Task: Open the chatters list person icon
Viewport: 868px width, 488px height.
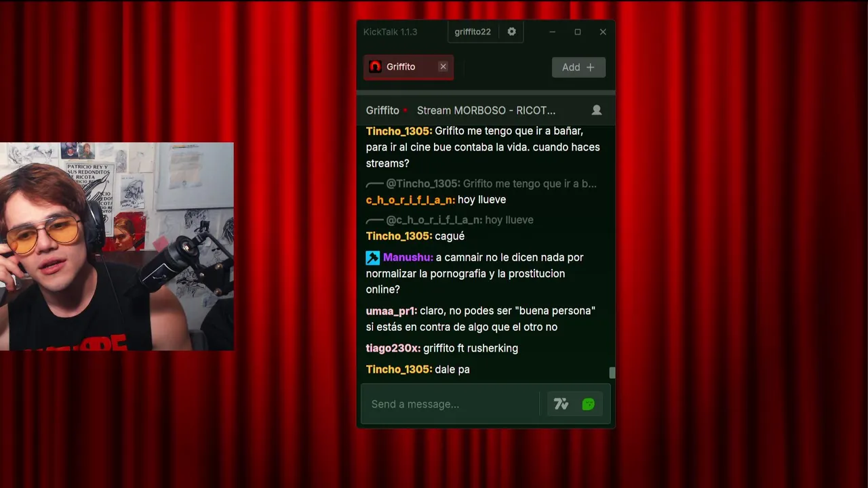Action: [597, 110]
